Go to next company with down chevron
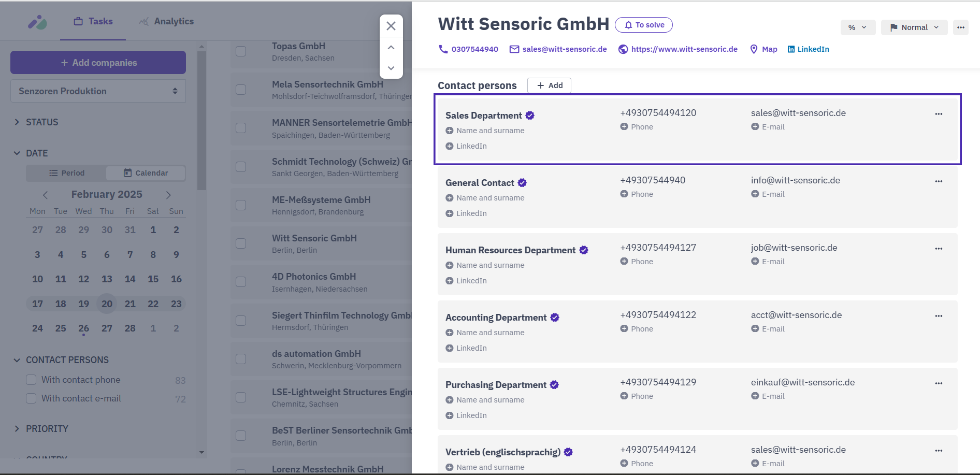The width and height of the screenshot is (980, 475). tap(391, 68)
